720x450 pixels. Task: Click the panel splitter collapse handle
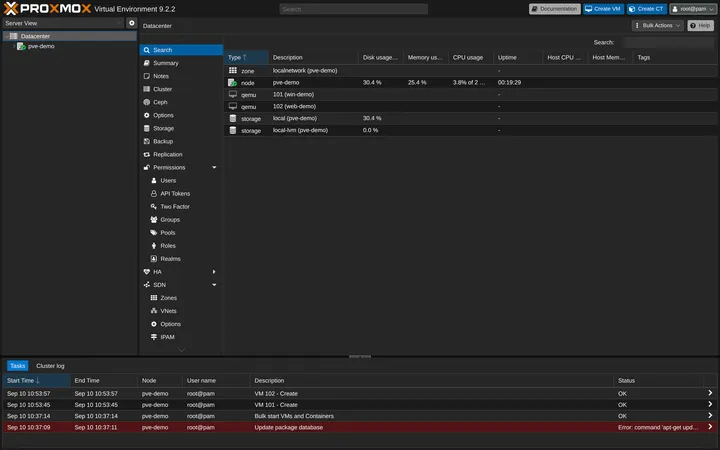(x=360, y=356)
